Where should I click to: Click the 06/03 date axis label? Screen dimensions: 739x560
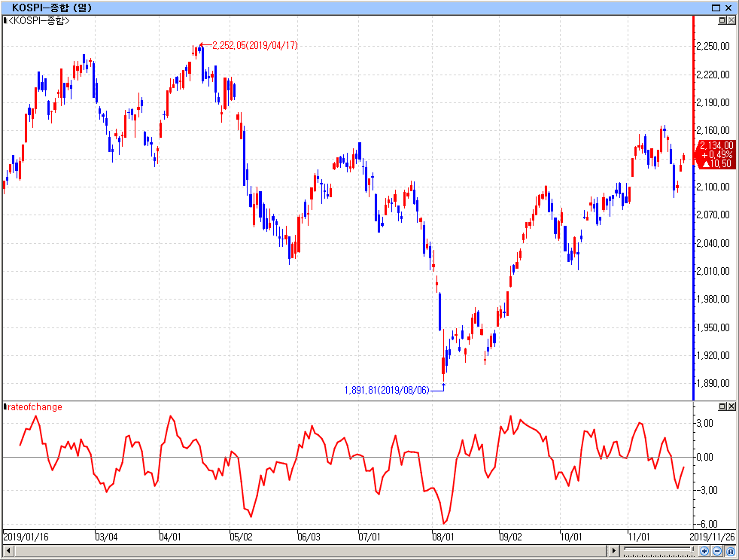tap(309, 537)
